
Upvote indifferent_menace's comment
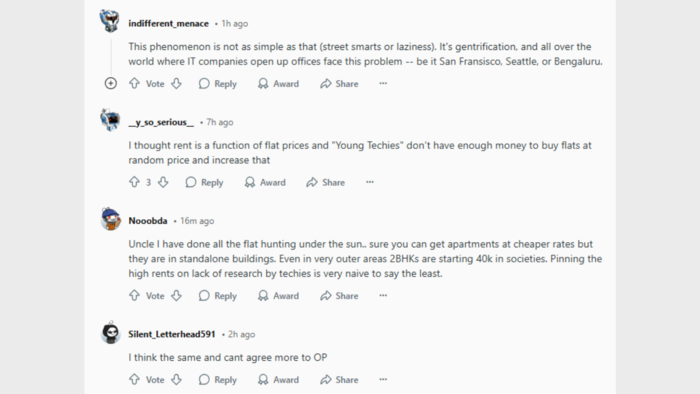tap(134, 83)
